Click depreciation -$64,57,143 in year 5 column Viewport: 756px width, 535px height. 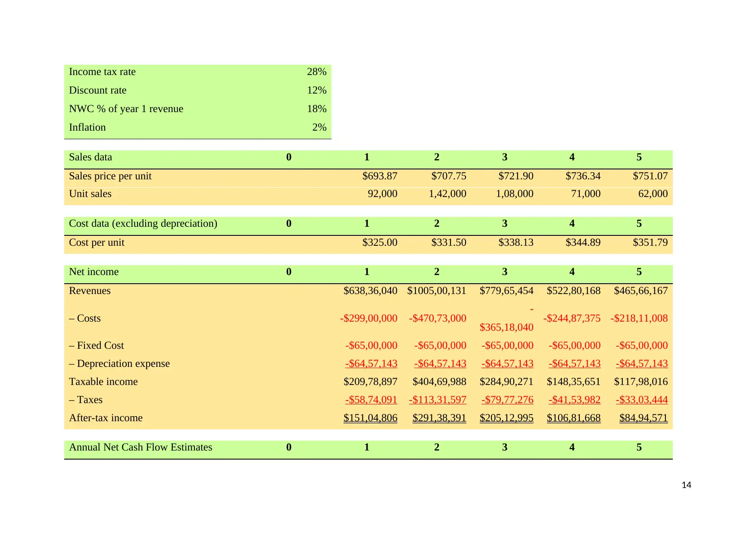pyautogui.click(x=641, y=363)
